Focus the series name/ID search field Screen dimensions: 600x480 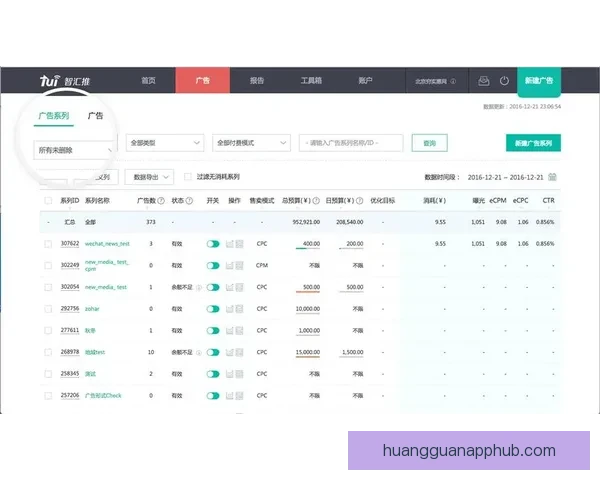pyautogui.click(x=351, y=143)
